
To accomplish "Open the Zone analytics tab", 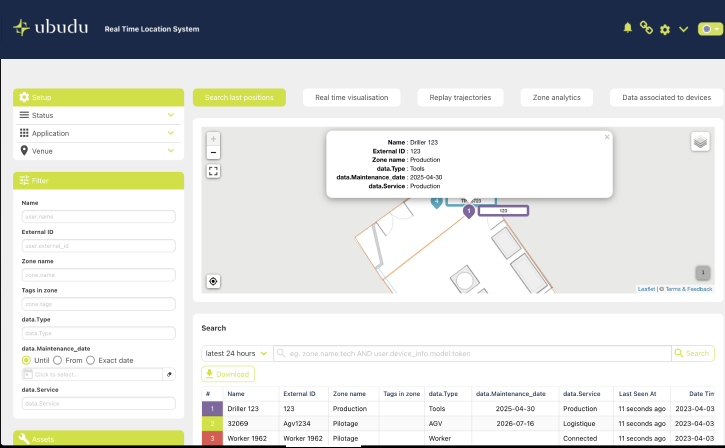I will pyautogui.click(x=556, y=98).
